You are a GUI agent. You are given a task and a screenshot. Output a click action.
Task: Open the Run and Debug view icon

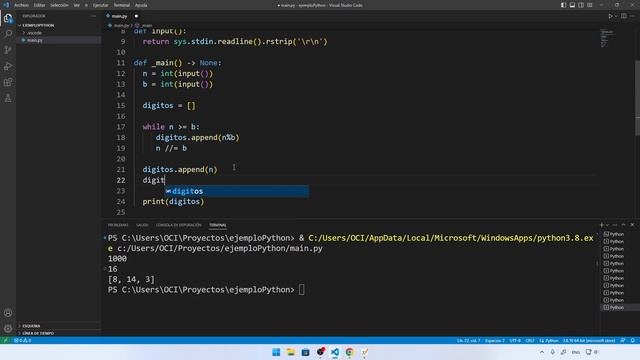8,66
